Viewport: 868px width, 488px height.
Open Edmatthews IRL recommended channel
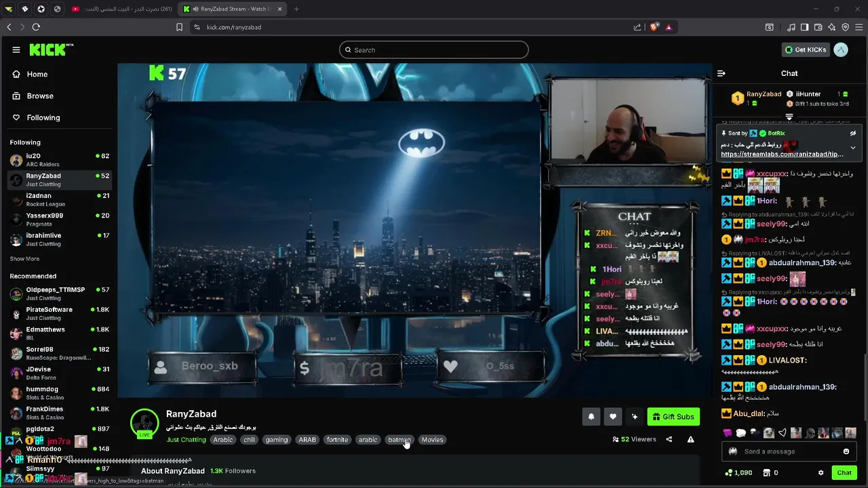(59, 333)
